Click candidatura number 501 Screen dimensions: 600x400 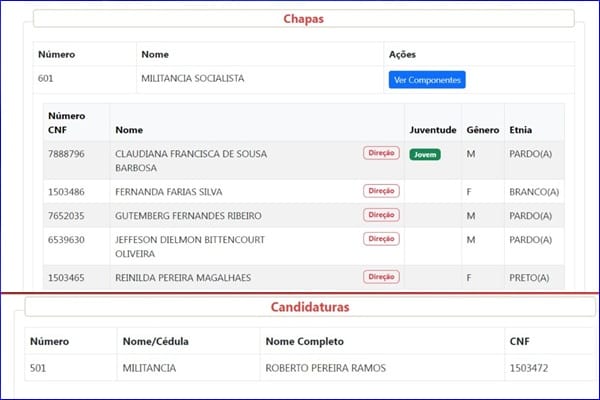click(38, 368)
